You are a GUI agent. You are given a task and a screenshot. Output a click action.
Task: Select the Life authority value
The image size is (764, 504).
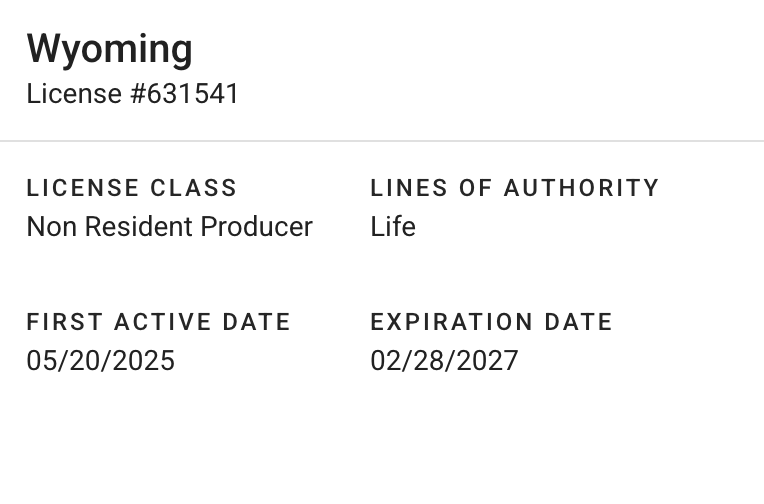point(393,227)
